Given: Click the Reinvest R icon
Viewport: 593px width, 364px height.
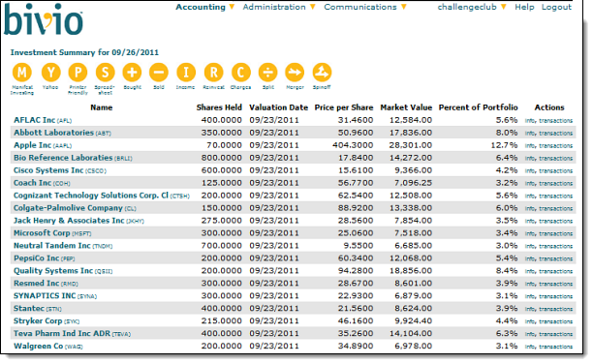Looking at the screenshot, I should pos(214,73).
